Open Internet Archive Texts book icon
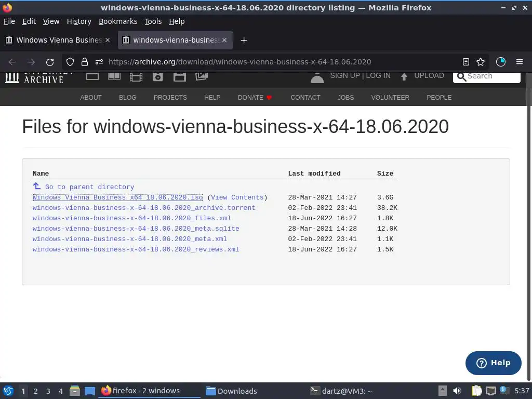Screen dimensions: 532x399 tap(114, 76)
